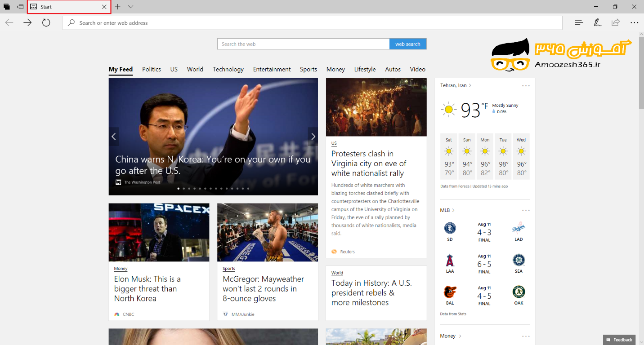The height and width of the screenshot is (345, 644).
Task: Click the torch-lit protest photo
Action: pos(376,107)
